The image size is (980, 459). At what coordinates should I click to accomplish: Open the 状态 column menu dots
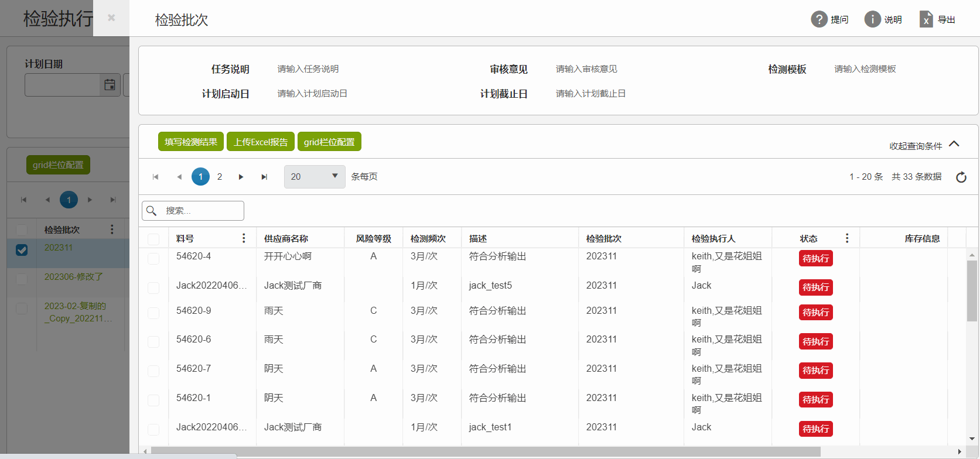coord(847,238)
